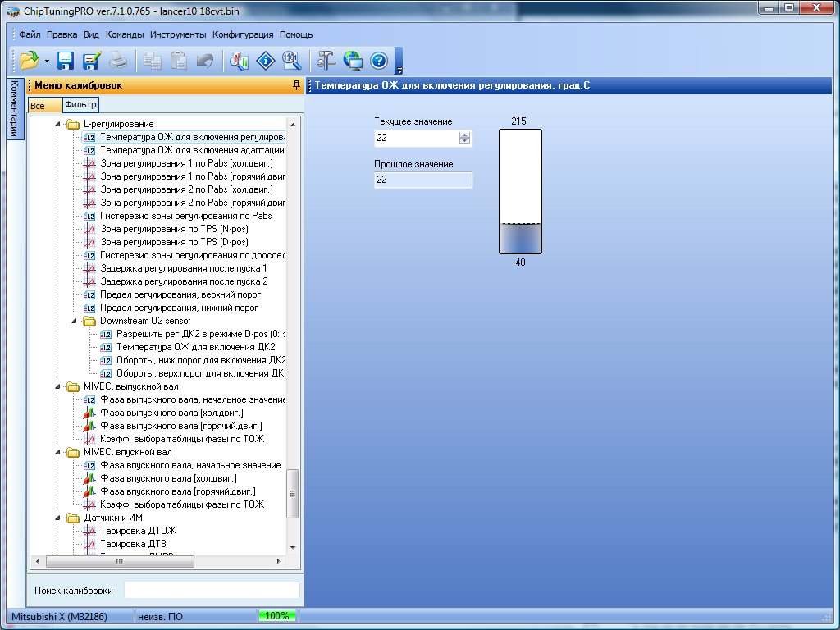Screen dimensions: 840x630
Task: Collapse the L-регулирование folder
Action: (x=58, y=125)
